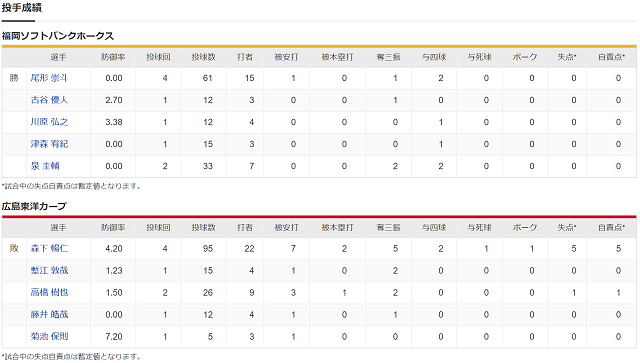Select the 1.23 ERA in 塹江 敦哉 row
Image resolution: width=640 pixels, height=363 pixels.
(114, 270)
